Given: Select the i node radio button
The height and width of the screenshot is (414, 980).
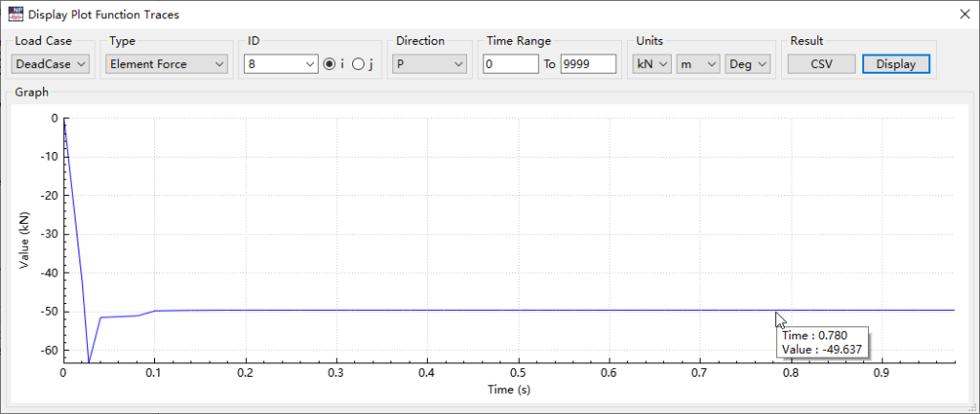Looking at the screenshot, I should point(330,64).
